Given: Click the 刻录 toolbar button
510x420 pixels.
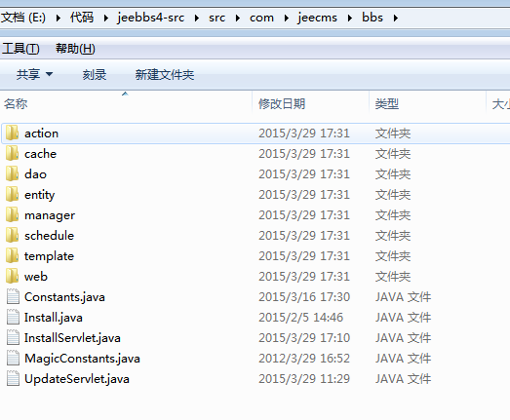Looking at the screenshot, I should pyautogui.click(x=95, y=75).
